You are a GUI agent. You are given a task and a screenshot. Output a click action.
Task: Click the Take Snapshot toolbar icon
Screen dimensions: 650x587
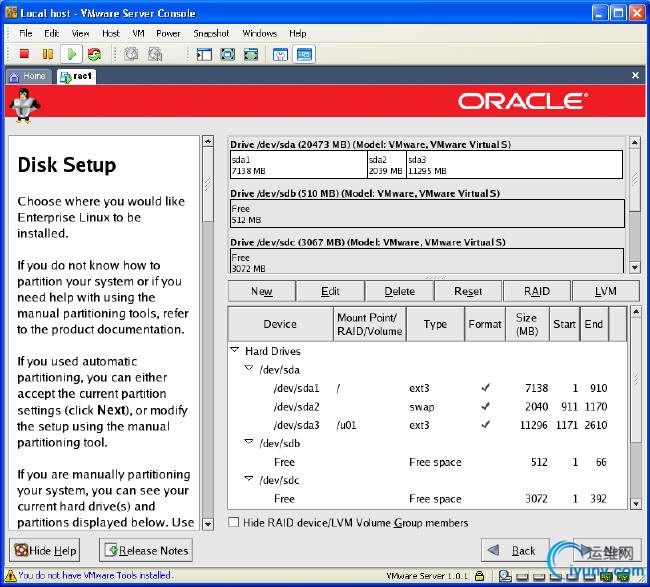(130, 54)
